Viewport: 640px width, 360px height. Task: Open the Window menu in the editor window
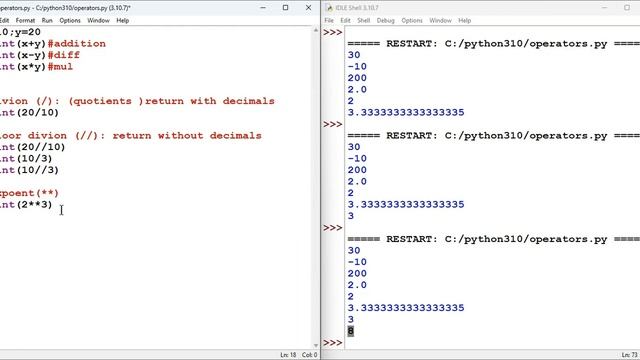tap(98, 20)
